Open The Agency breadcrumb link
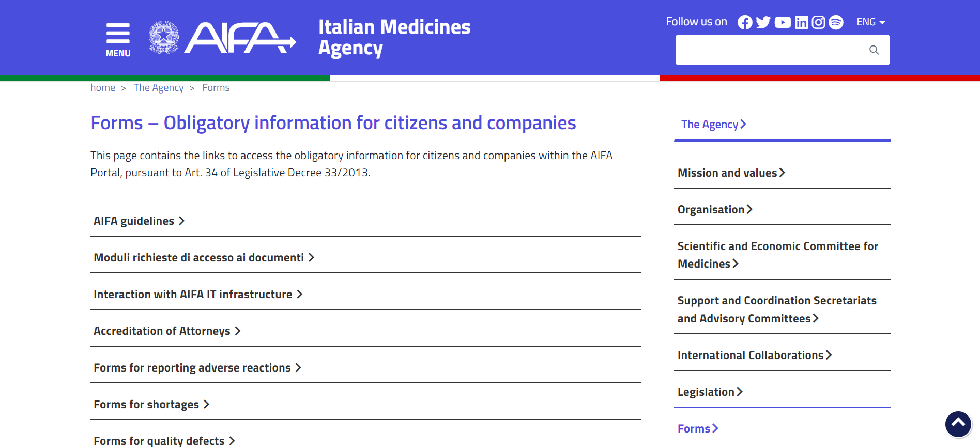The height and width of the screenshot is (447, 980). point(159,88)
